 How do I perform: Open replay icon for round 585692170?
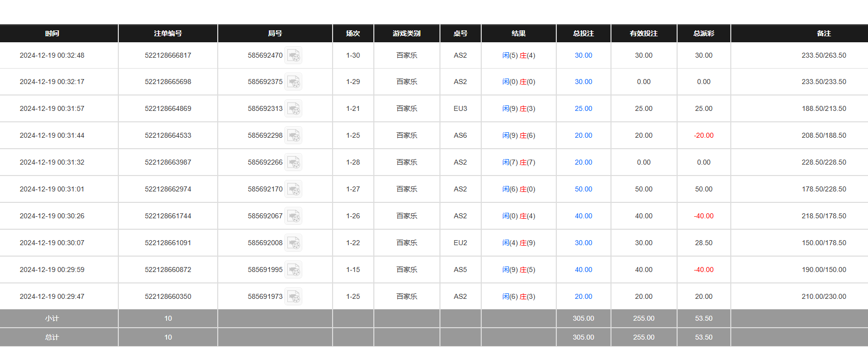tap(293, 189)
